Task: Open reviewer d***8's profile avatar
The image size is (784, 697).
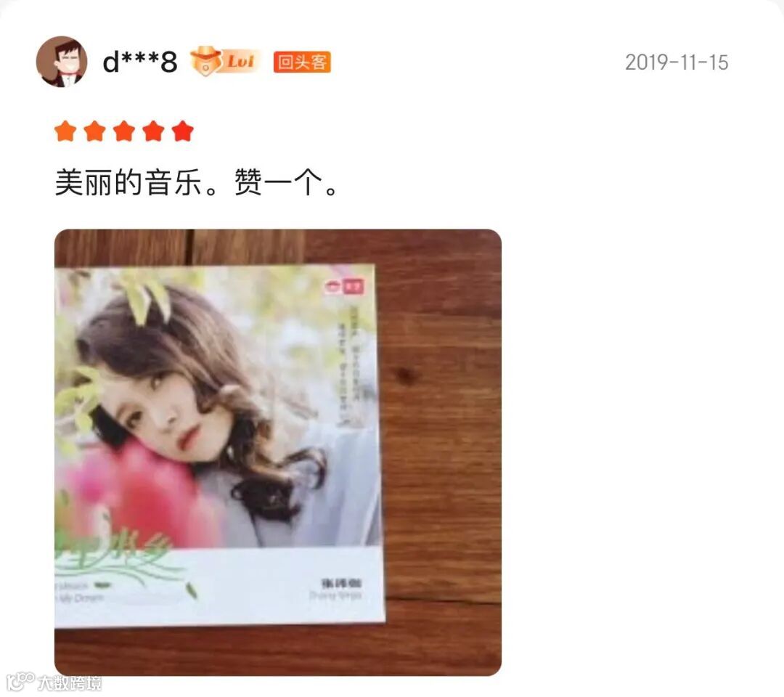Action: tap(62, 62)
